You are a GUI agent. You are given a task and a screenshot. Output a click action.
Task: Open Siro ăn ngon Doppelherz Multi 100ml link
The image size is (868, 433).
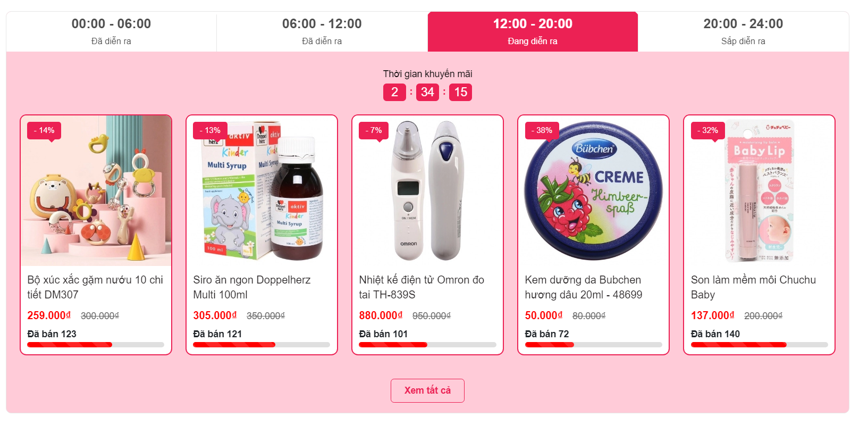(x=252, y=287)
